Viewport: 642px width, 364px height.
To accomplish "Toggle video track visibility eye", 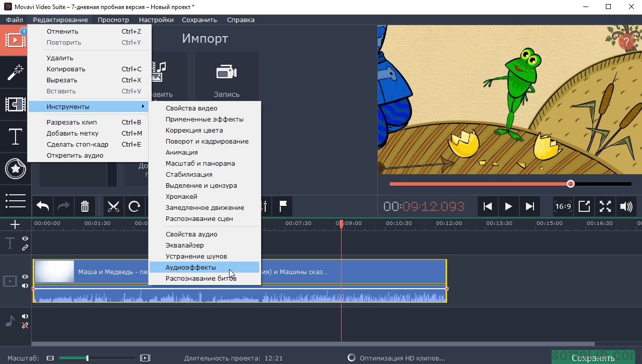I will (x=25, y=277).
